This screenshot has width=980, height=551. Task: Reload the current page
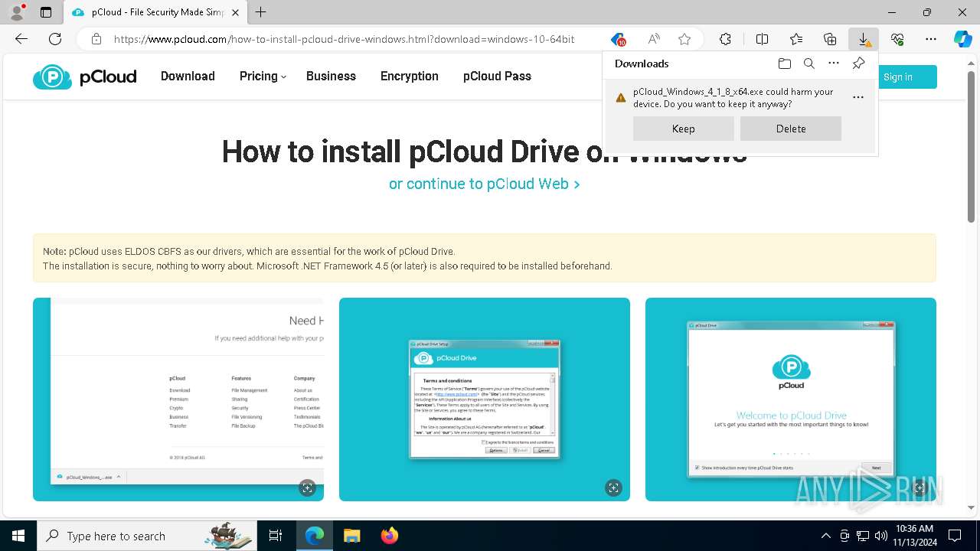click(55, 39)
